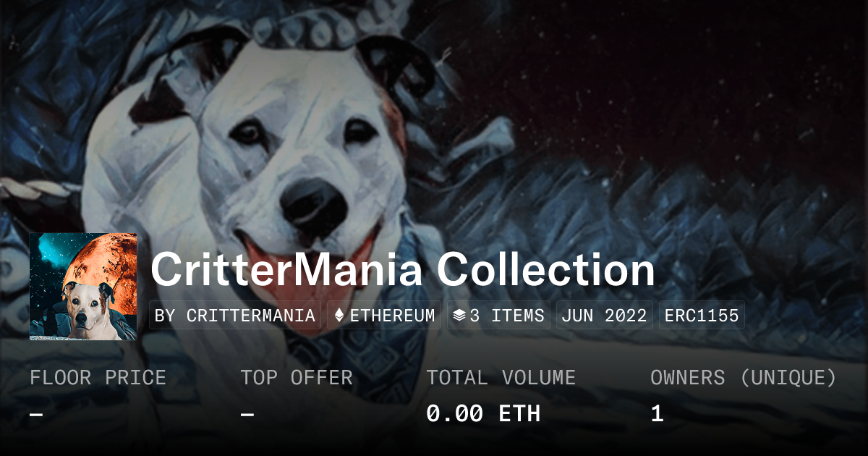Image resolution: width=868 pixels, height=456 pixels.
Task: Select the 0.00 ETH volume value
Action: click(483, 414)
